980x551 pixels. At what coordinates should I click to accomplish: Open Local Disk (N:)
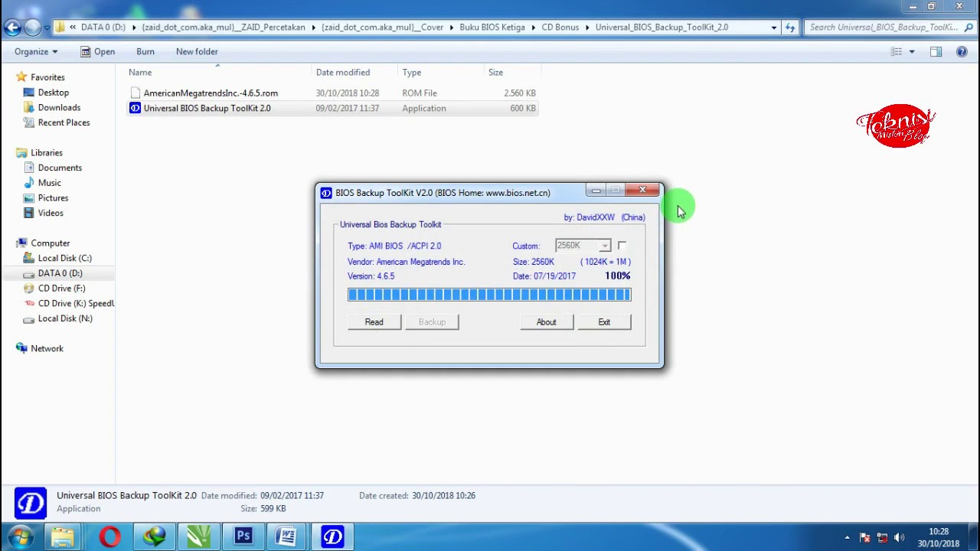(x=65, y=318)
